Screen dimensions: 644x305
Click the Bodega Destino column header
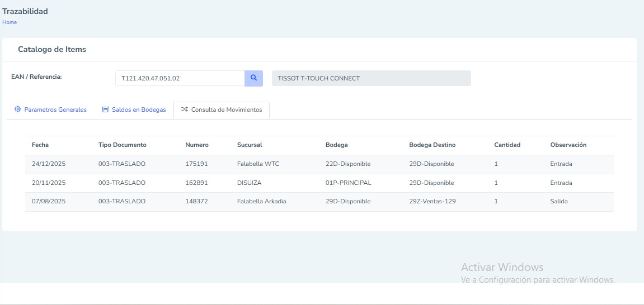pyautogui.click(x=432, y=145)
